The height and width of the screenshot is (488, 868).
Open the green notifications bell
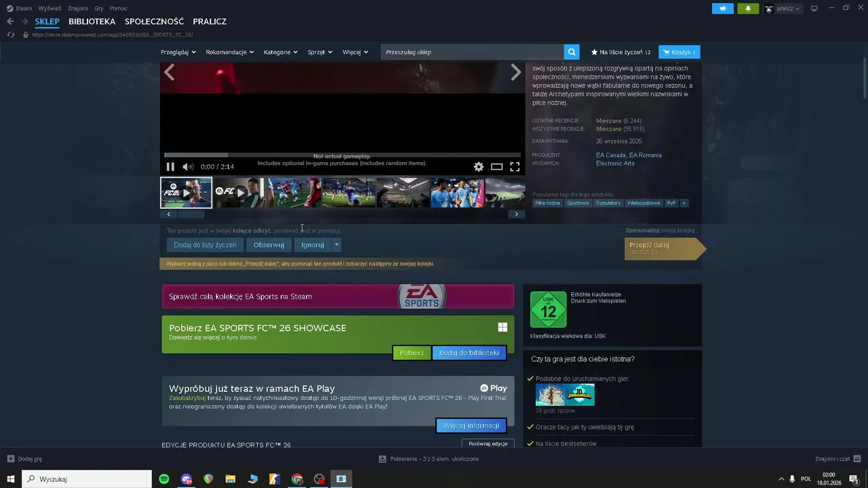pos(748,8)
